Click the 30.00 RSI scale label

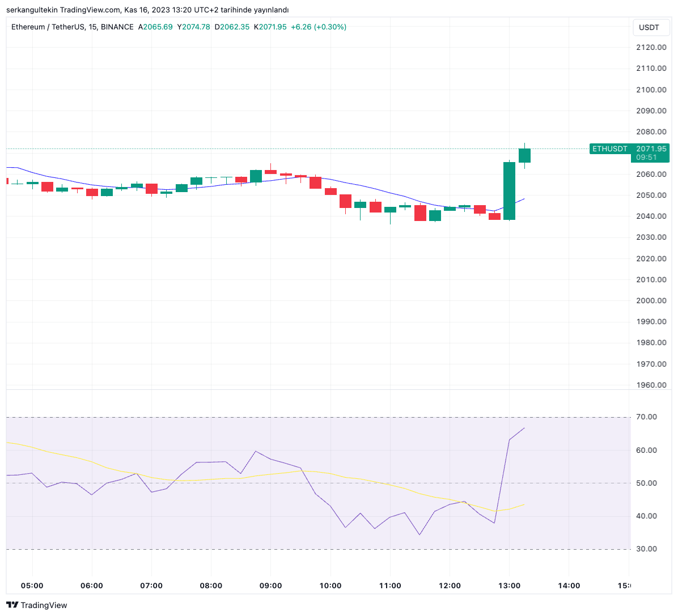point(646,549)
